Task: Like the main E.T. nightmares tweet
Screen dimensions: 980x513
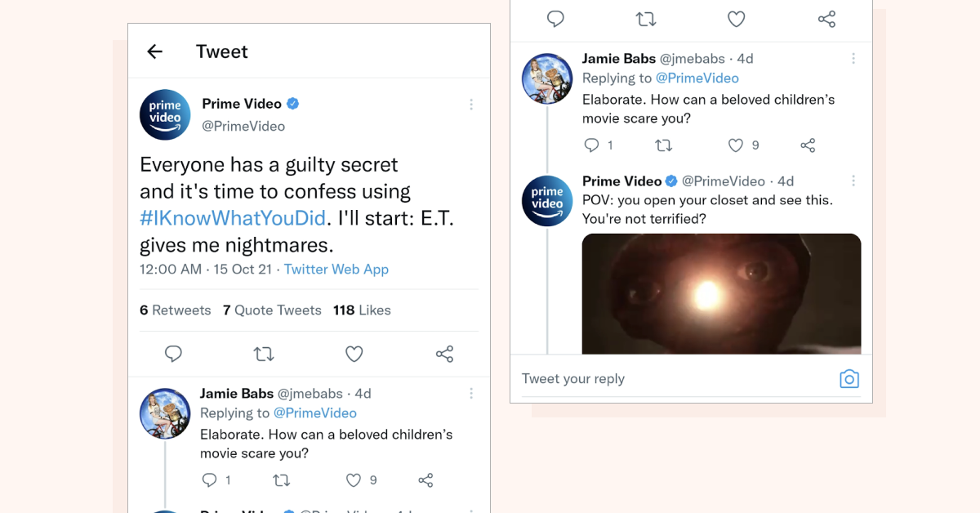Action: coord(354,354)
